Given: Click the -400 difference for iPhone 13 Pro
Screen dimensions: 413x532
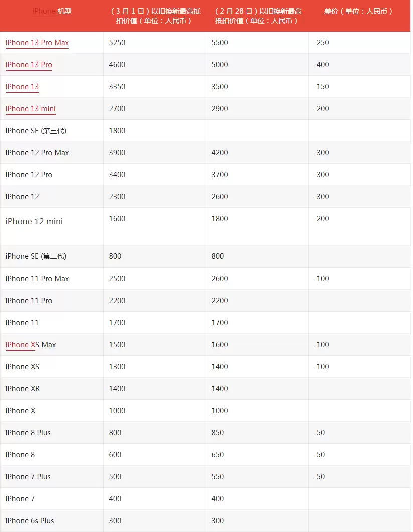Looking at the screenshot, I should 321,65.
